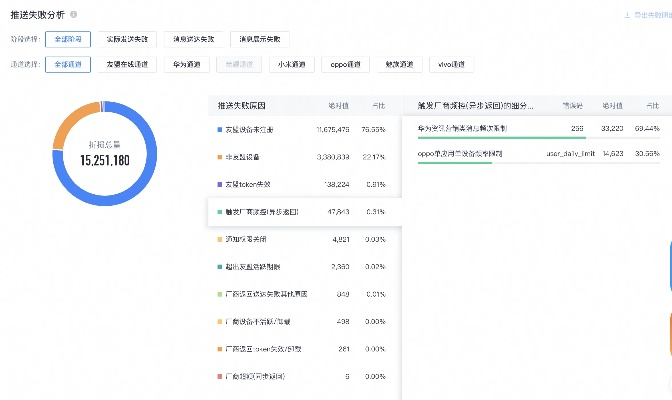Click the export download icon at top right

tap(627, 15)
